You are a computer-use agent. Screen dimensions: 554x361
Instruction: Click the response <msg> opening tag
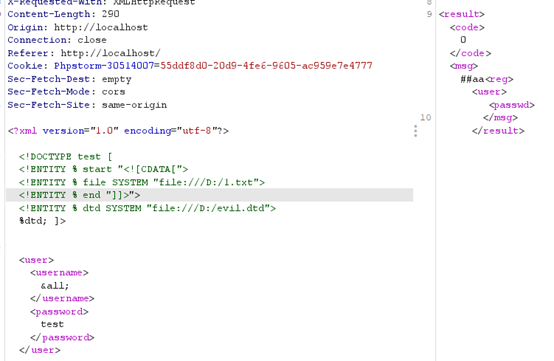coord(464,66)
